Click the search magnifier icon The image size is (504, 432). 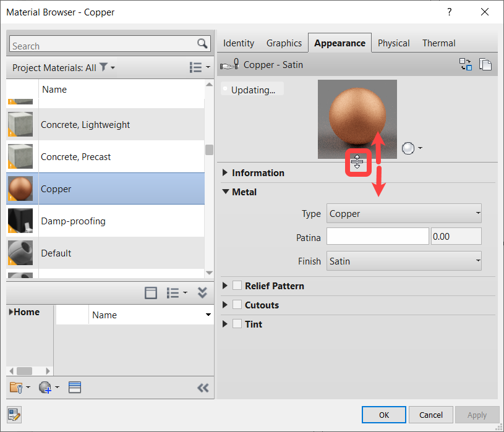[202, 44]
